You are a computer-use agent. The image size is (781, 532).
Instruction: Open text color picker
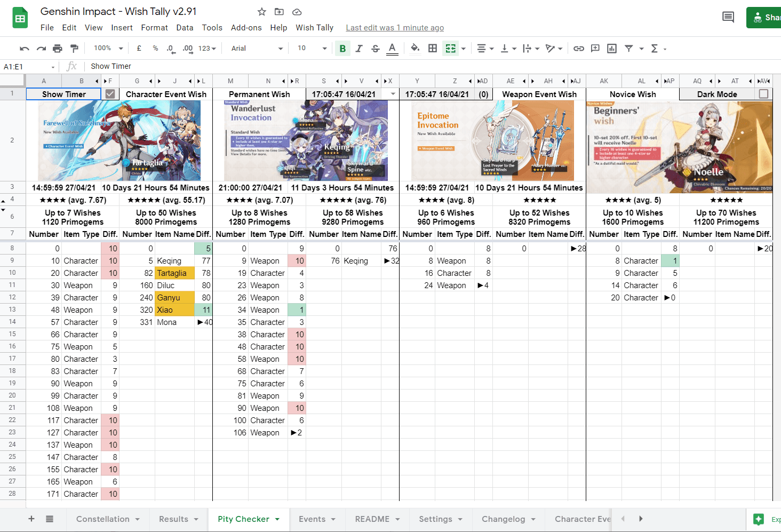click(392, 49)
